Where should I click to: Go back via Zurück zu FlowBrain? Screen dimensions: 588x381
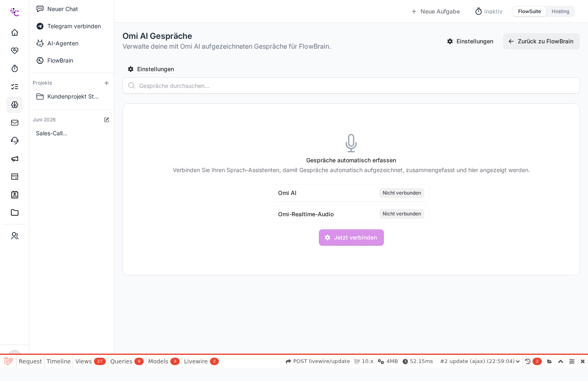(541, 41)
